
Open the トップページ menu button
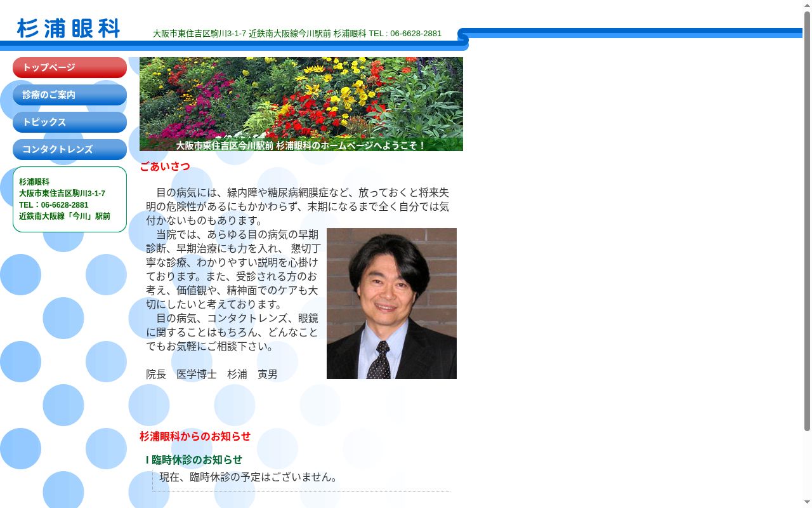tap(70, 67)
